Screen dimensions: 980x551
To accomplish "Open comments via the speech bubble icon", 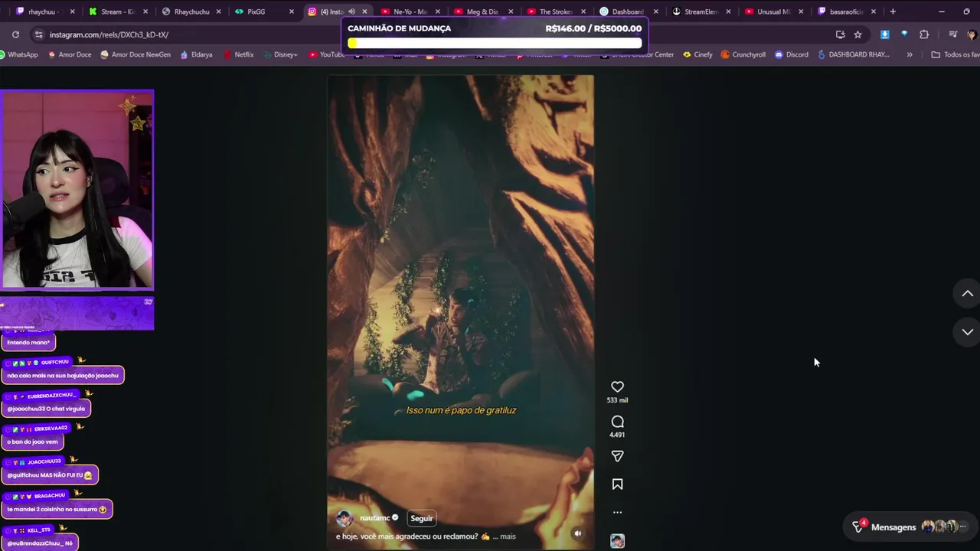I will tap(617, 422).
